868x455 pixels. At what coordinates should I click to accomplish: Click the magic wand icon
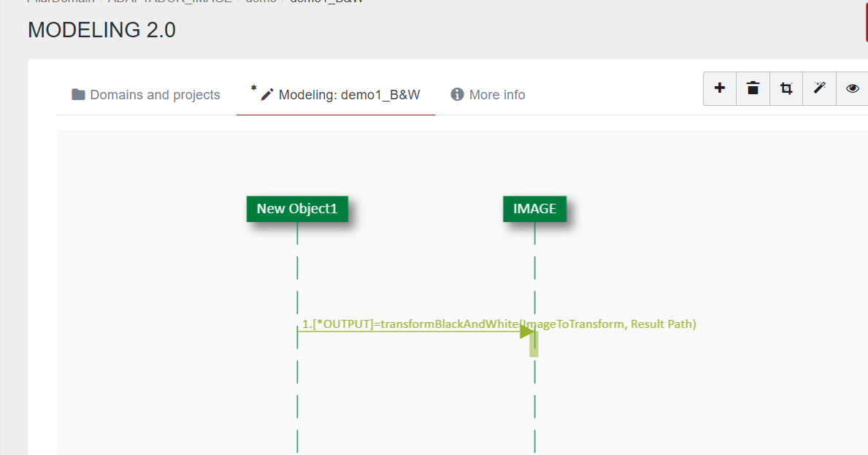819,88
